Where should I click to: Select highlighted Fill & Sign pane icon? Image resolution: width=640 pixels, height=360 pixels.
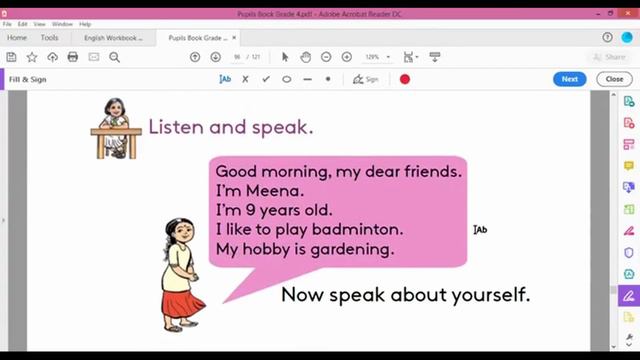tap(629, 296)
